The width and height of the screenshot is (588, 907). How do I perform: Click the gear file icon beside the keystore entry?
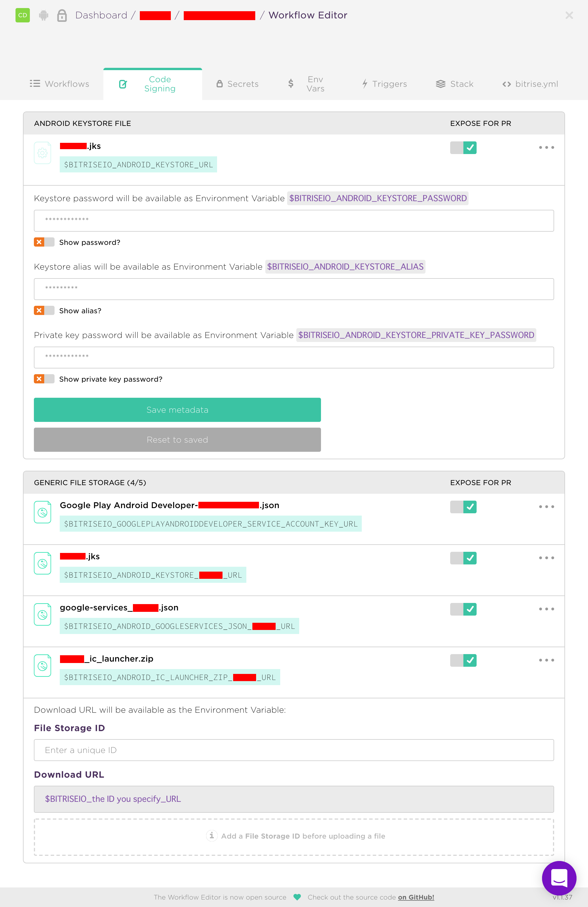42,152
